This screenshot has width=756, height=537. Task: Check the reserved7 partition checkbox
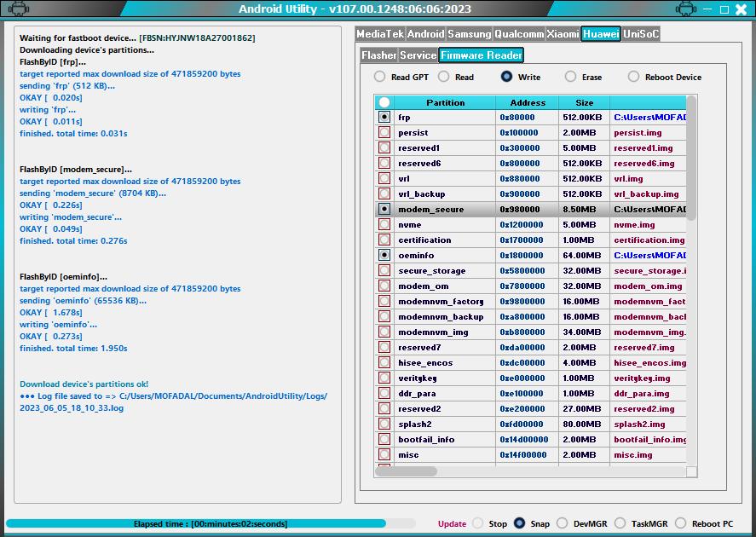384,347
